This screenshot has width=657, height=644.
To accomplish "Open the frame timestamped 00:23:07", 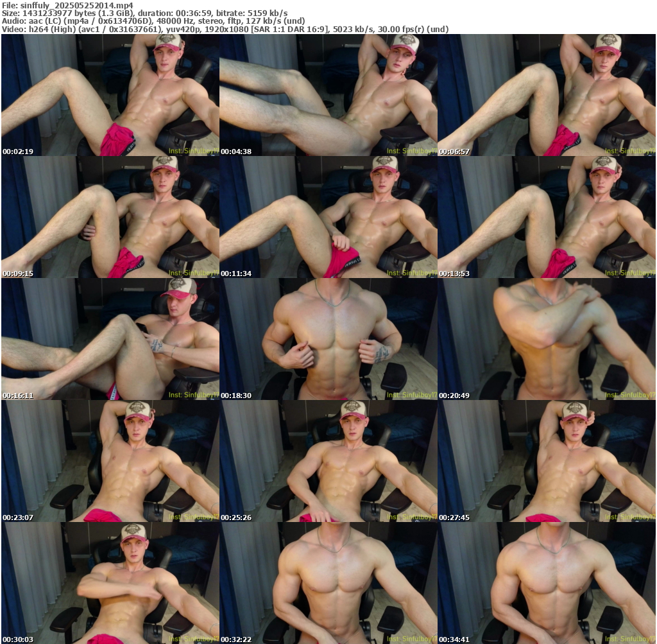I will click(110, 461).
